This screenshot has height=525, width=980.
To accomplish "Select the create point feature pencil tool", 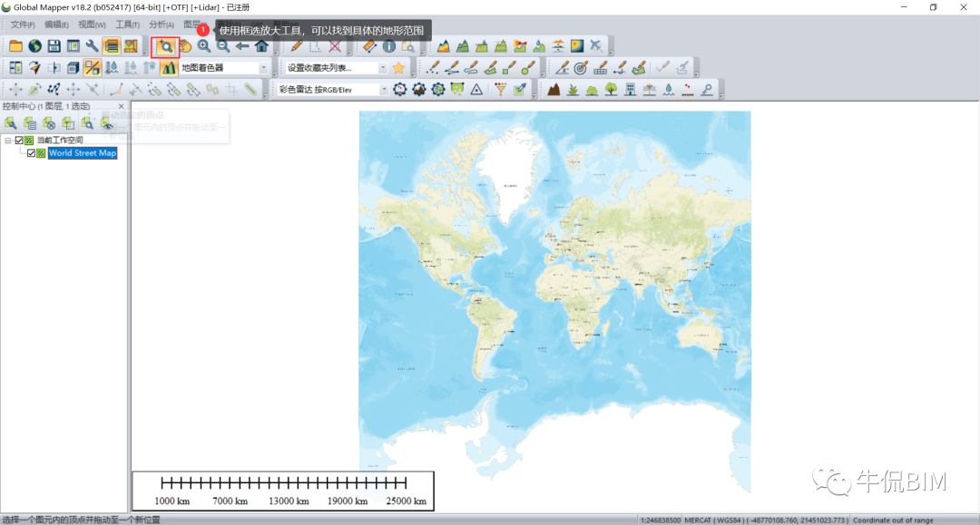I will [433, 67].
